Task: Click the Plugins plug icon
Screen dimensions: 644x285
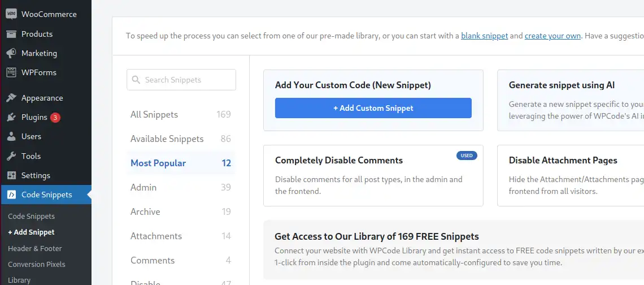Action: pyautogui.click(x=11, y=117)
